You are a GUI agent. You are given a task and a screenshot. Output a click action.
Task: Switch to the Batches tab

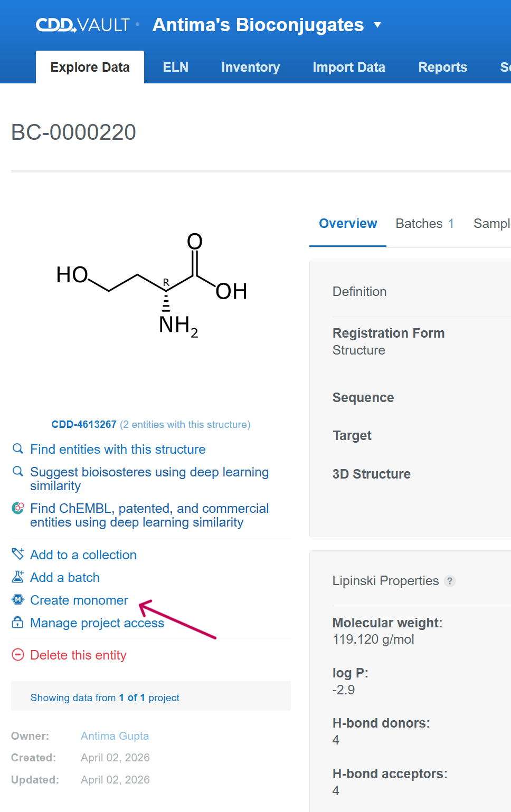coord(424,224)
